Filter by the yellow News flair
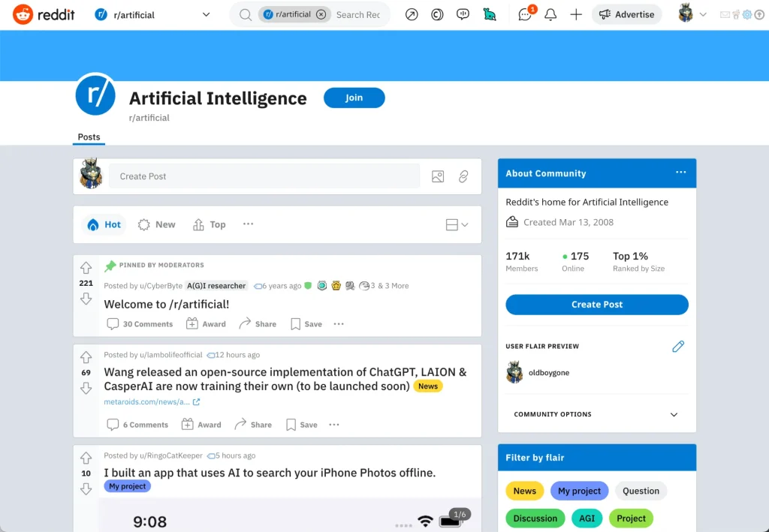 tap(524, 491)
